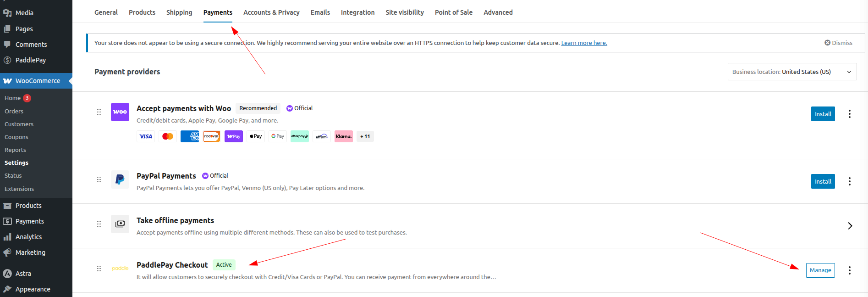Grab drag handle for Accept payments with Woo
This screenshot has height=297, width=868.
99,112
